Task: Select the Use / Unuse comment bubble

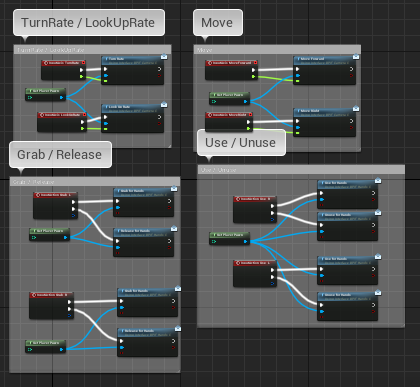Action: [241, 143]
